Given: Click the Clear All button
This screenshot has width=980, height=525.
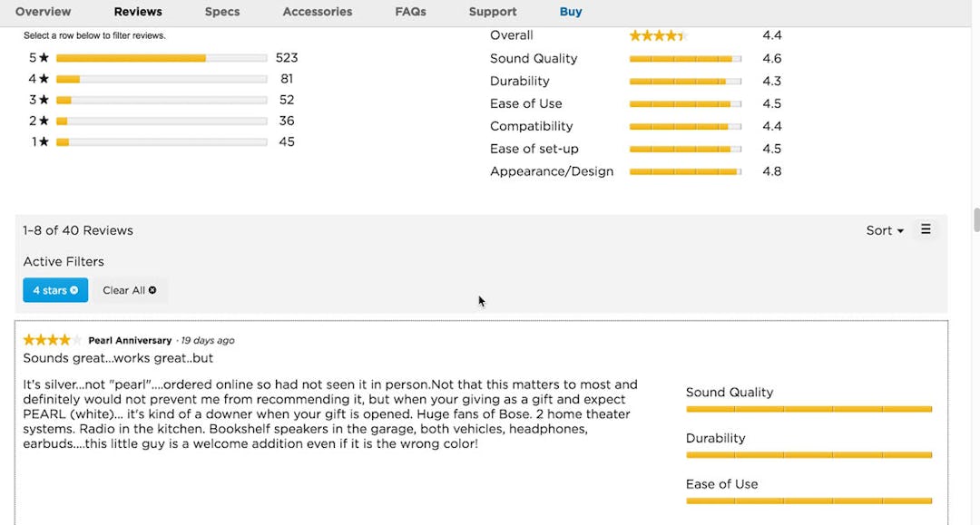Looking at the screenshot, I should point(127,290).
